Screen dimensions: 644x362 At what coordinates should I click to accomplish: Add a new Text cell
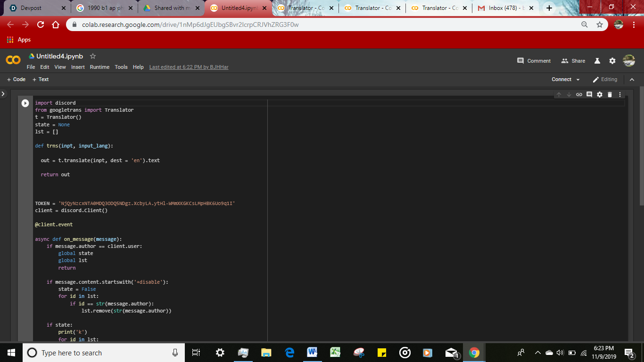point(41,79)
